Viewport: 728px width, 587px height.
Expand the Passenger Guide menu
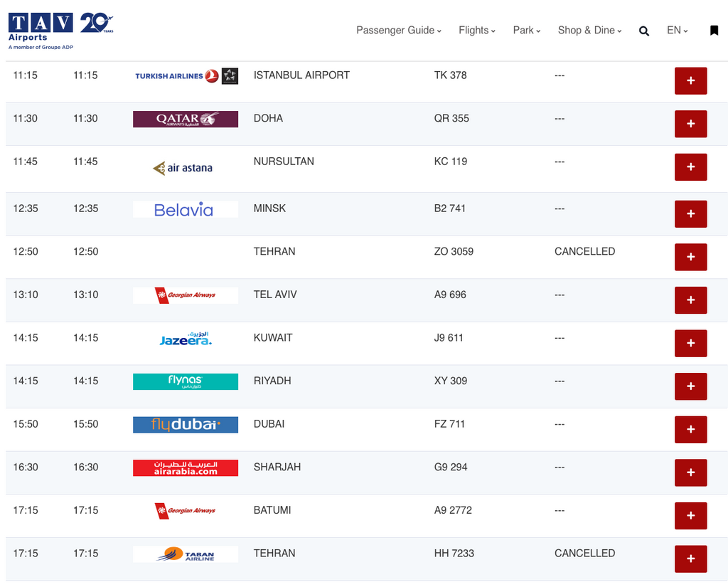pos(399,31)
